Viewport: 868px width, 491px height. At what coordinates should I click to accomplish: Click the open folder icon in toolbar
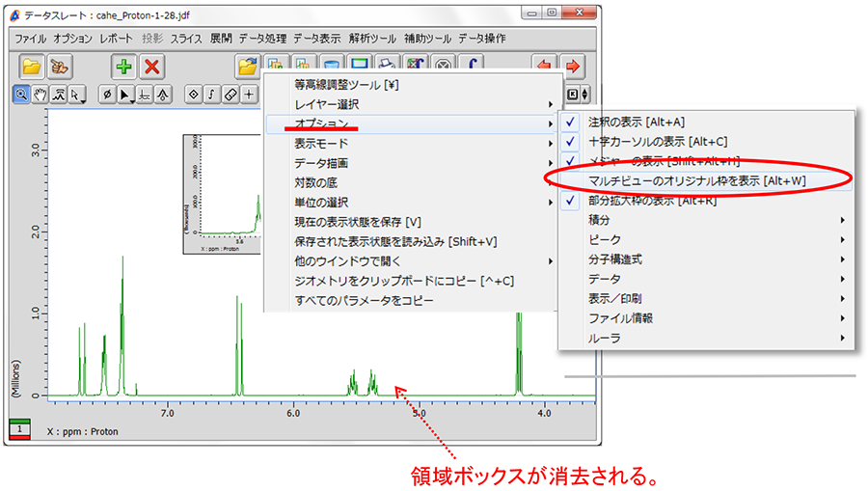32,67
